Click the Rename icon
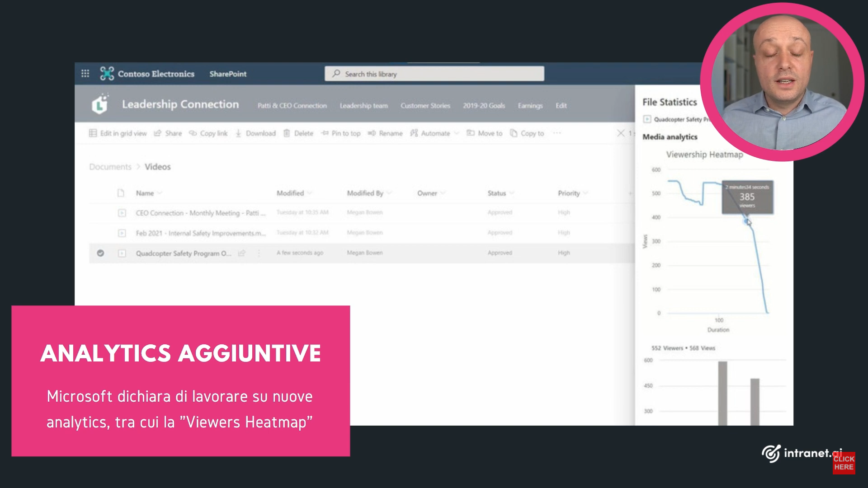This screenshot has height=488, width=868. (372, 133)
